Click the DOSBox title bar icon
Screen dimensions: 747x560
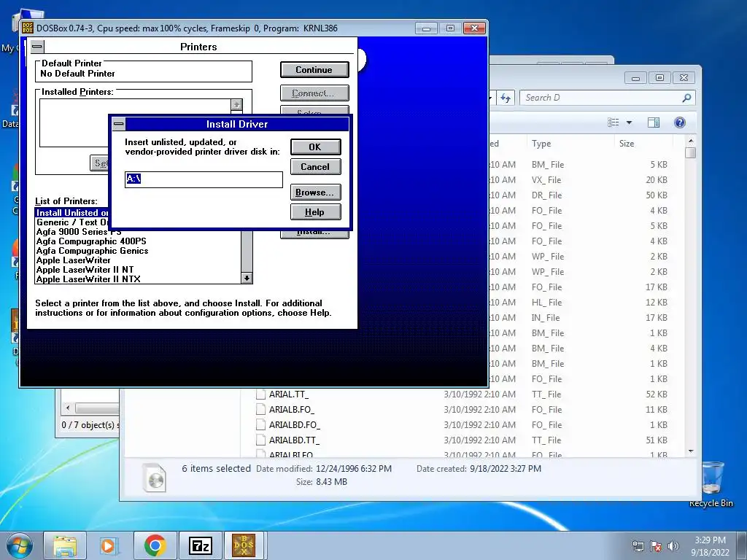[28, 28]
